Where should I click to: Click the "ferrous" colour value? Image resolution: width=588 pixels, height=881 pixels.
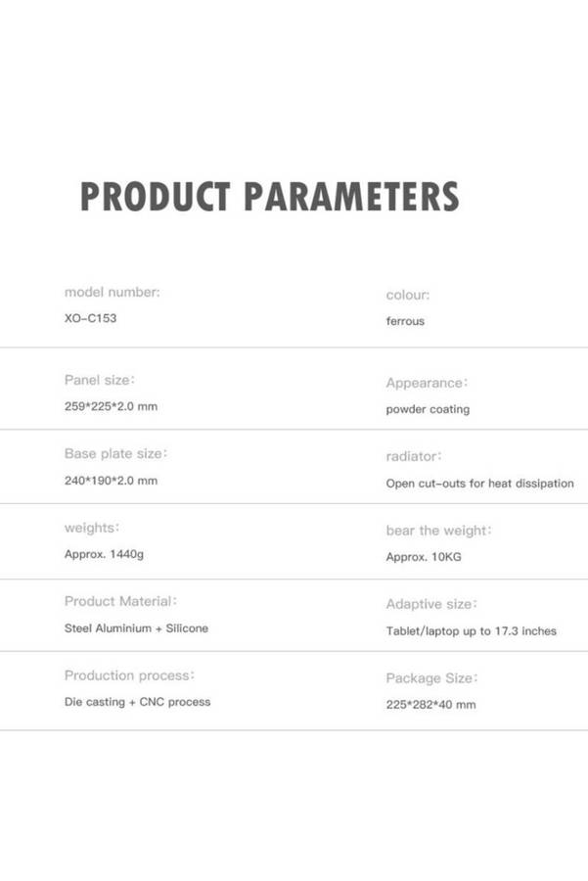tap(405, 321)
